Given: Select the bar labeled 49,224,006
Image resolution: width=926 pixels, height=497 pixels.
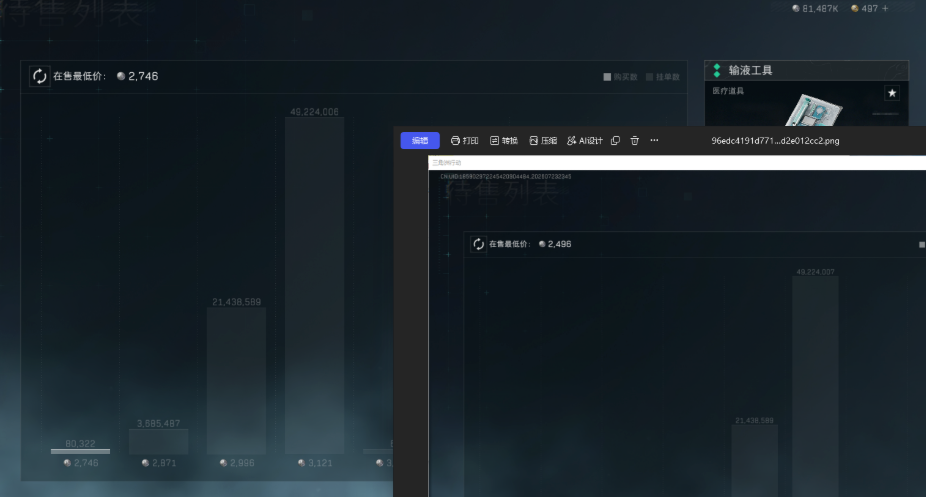Looking at the screenshot, I should click(314, 286).
